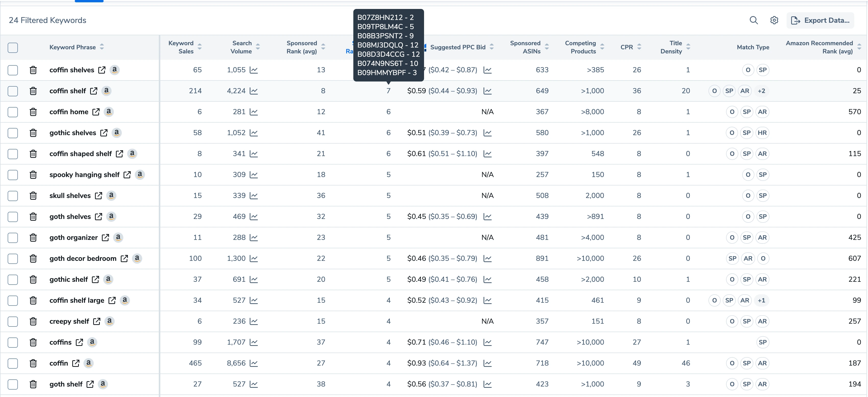This screenshot has height=397, width=868.
Task: Delete "goth organizer" using its trash icon
Action: [x=33, y=238]
